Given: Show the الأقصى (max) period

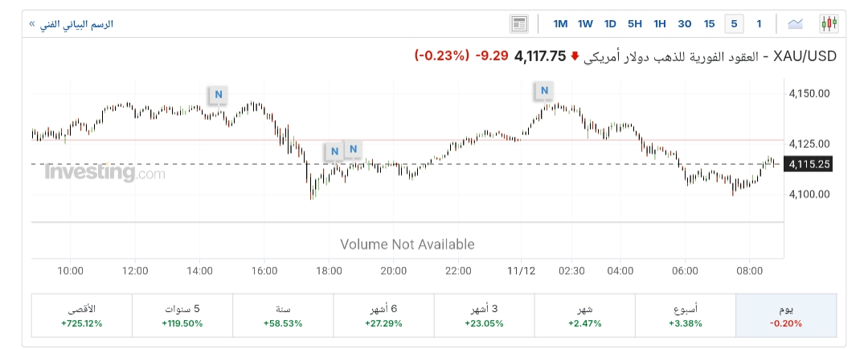Looking at the screenshot, I should 81,315.
